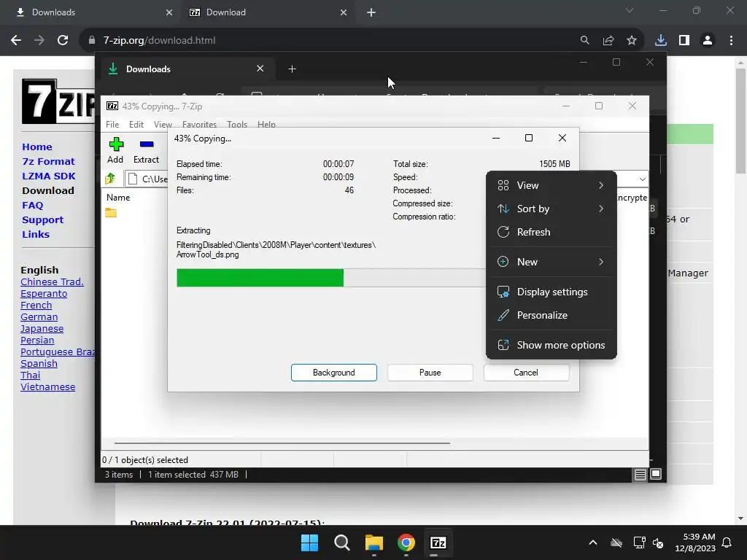Switch Explorer to large thumbnails view icon
Viewport: 747px width, 560px height.
tap(656, 474)
